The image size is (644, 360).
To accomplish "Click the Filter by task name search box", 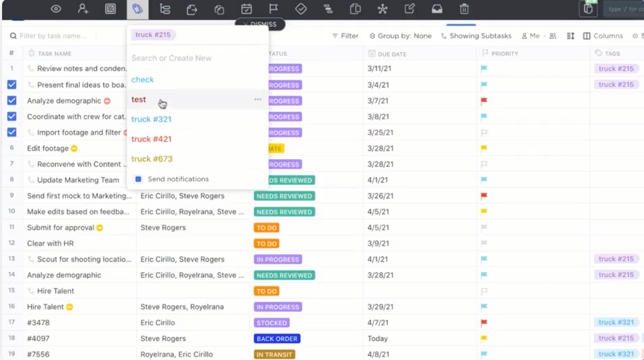I will tap(53, 36).
